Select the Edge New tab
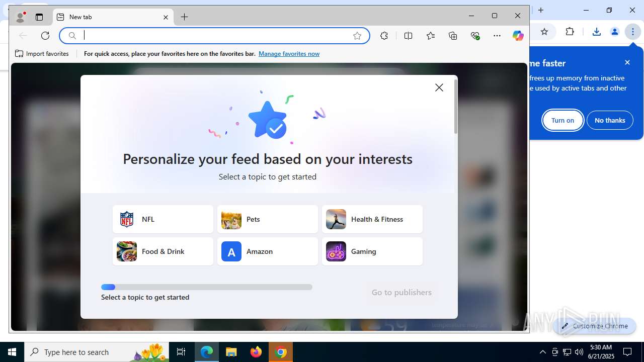The width and height of the screenshot is (644, 362). (113, 17)
